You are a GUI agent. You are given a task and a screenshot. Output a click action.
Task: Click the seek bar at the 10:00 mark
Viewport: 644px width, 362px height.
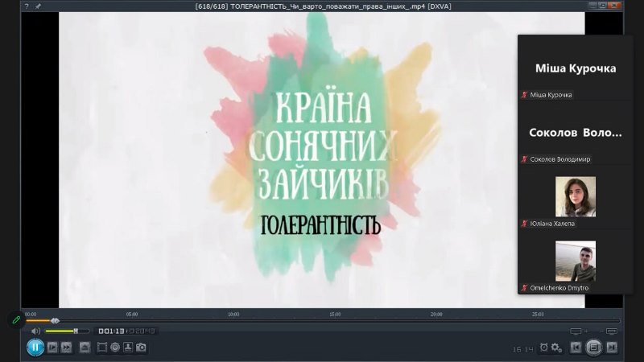pos(233,320)
